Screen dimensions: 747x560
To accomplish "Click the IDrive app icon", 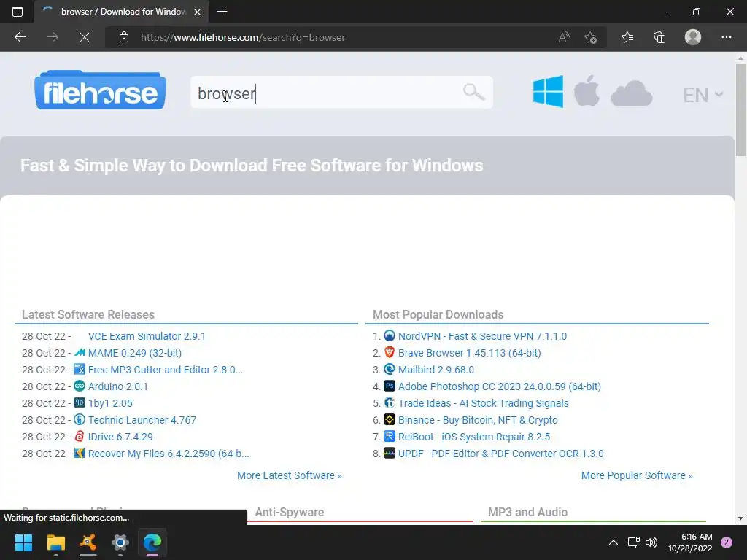I will point(80,436).
